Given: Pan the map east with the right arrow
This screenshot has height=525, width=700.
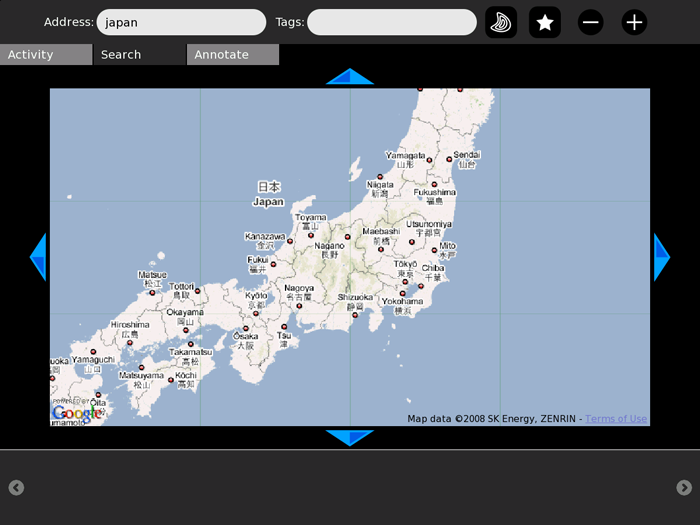Looking at the screenshot, I should point(661,257).
